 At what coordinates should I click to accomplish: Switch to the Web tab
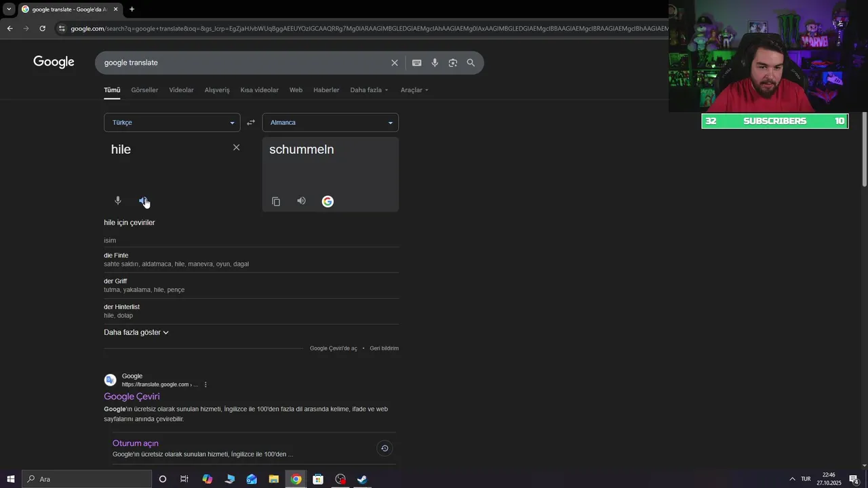pyautogui.click(x=296, y=90)
